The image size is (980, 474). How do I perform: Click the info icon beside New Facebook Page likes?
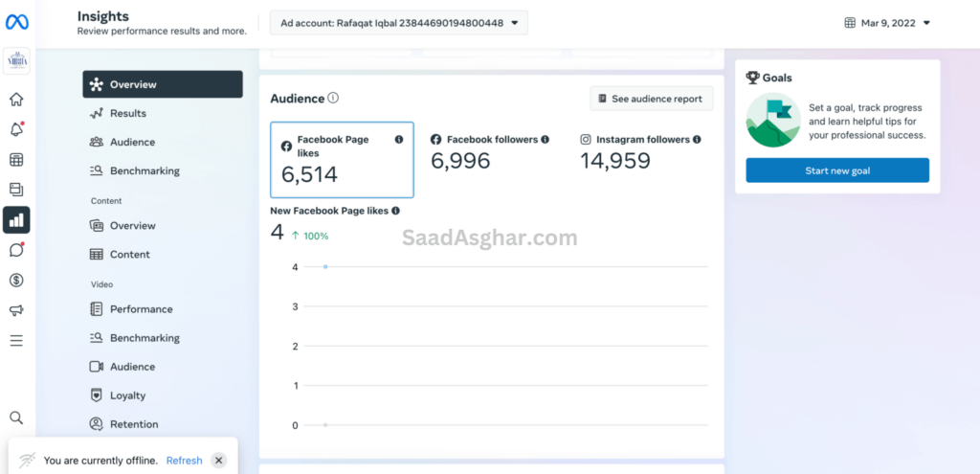(395, 211)
